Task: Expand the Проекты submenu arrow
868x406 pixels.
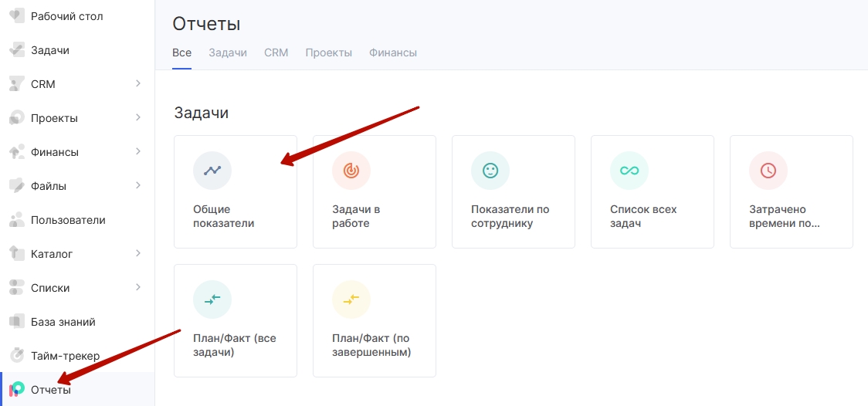Action: pos(137,117)
